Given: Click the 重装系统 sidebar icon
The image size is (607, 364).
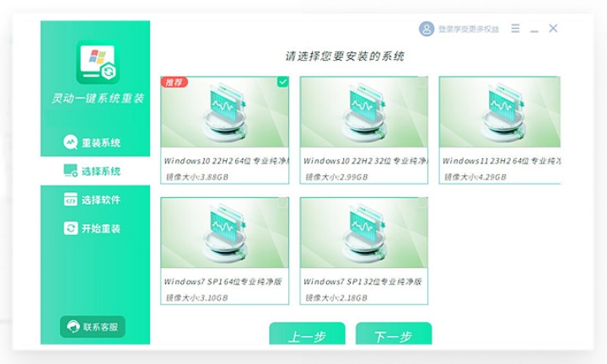Looking at the screenshot, I should pos(71,142).
